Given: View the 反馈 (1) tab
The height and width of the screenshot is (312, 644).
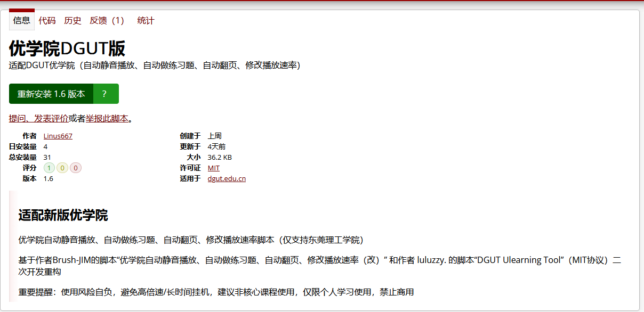Looking at the screenshot, I should [107, 21].
